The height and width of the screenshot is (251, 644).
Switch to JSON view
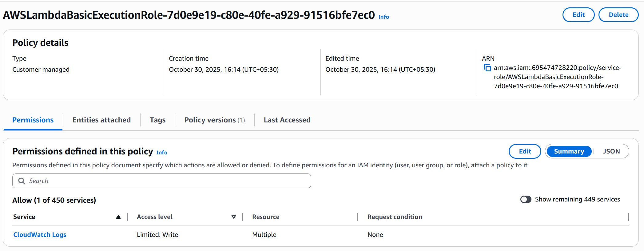(x=611, y=151)
